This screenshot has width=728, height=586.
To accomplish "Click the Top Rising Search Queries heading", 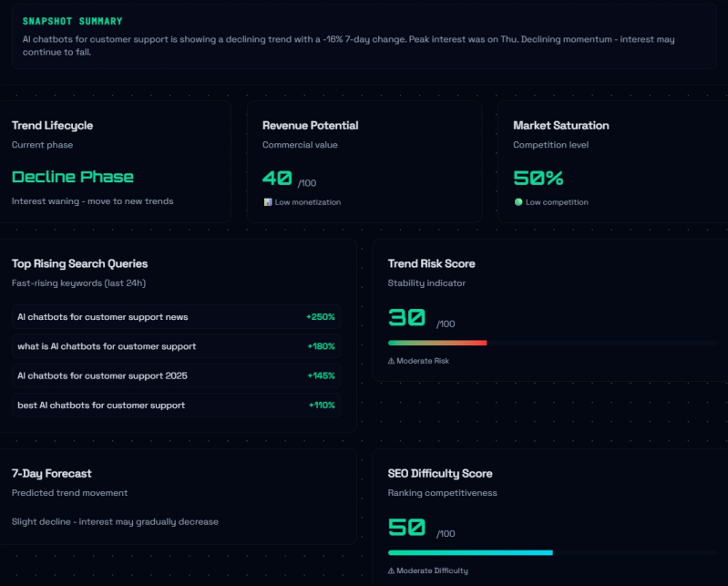I will pyautogui.click(x=80, y=263).
